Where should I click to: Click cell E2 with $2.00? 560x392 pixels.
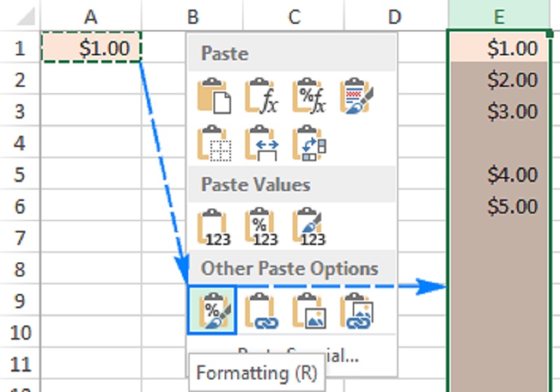point(499,79)
